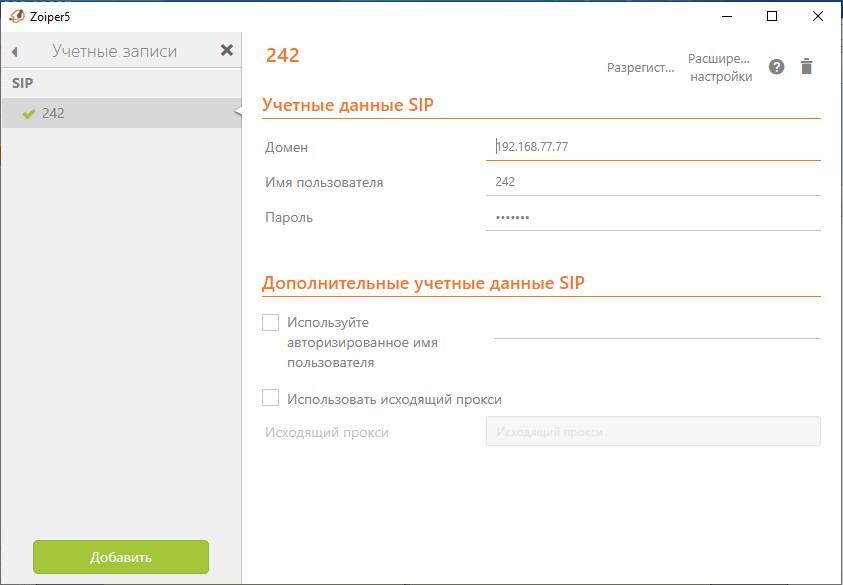Viewport: 843px width, 585px height.
Task: Maximize the Zoiper5 window
Action: (772, 17)
